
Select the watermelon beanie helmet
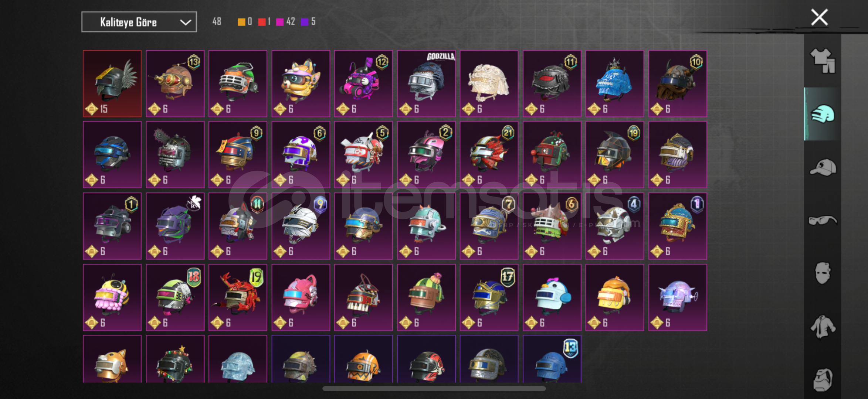click(x=426, y=297)
